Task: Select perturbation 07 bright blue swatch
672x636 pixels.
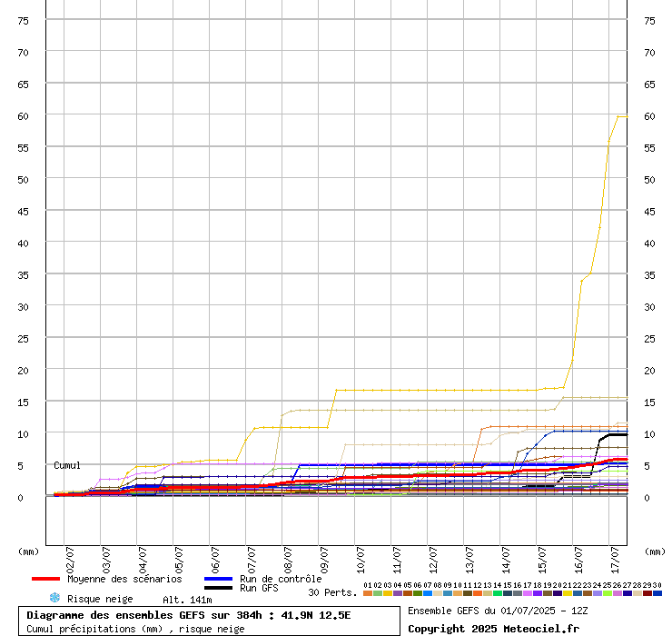Action: click(x=428, y=593)
